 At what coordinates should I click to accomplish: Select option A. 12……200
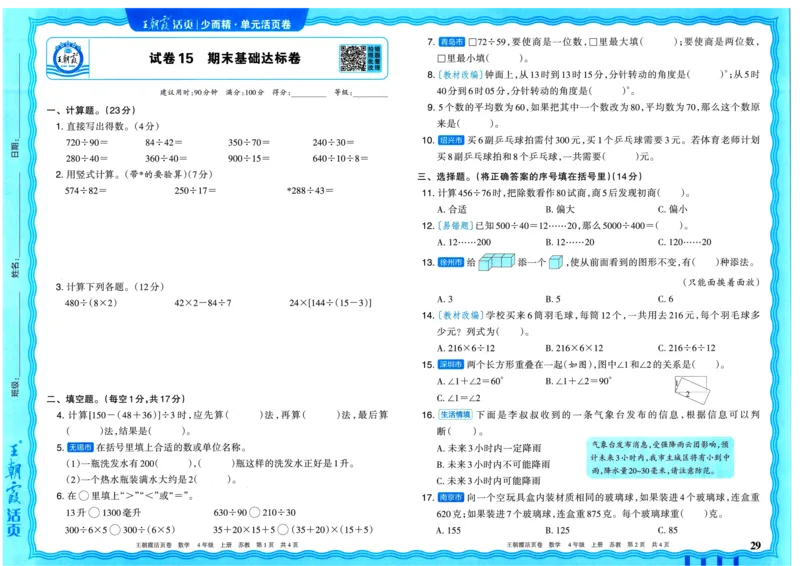[464, 242]
